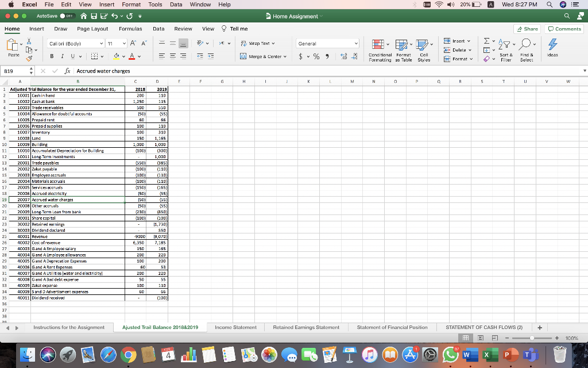The width and height of the screenshot is (588, 368).
Task: Open the fill color dropdown arrow
Action: point(125,57)
